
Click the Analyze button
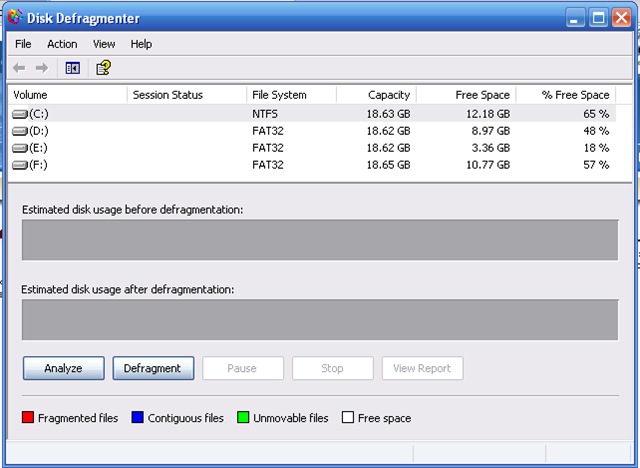click(64, 368)
